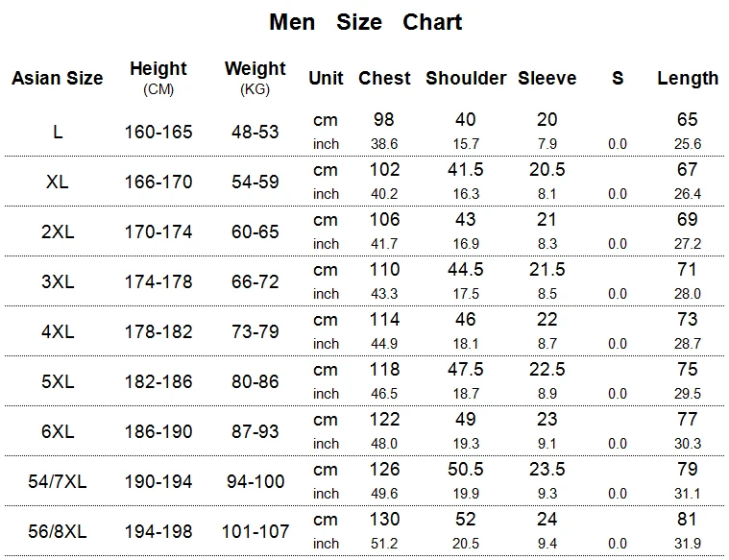Select the 2XL size row label
The image size is (729, 560).
tap(58, 231)
